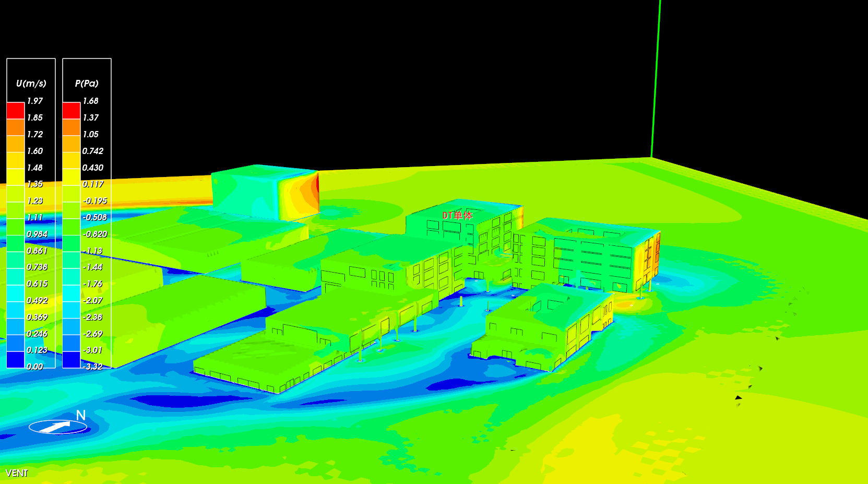868x484 pixels.
Task: Click the 0.00 minimum velocity value
Action: (35, 367)
